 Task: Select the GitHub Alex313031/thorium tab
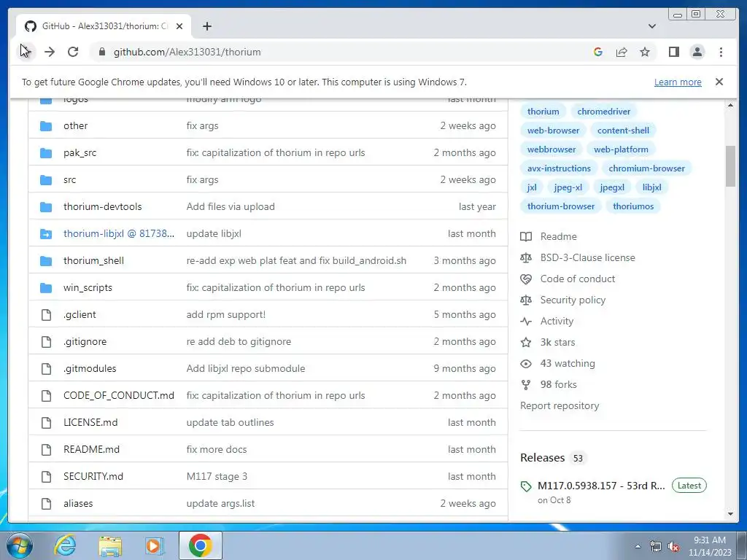(x=104, y=26)
